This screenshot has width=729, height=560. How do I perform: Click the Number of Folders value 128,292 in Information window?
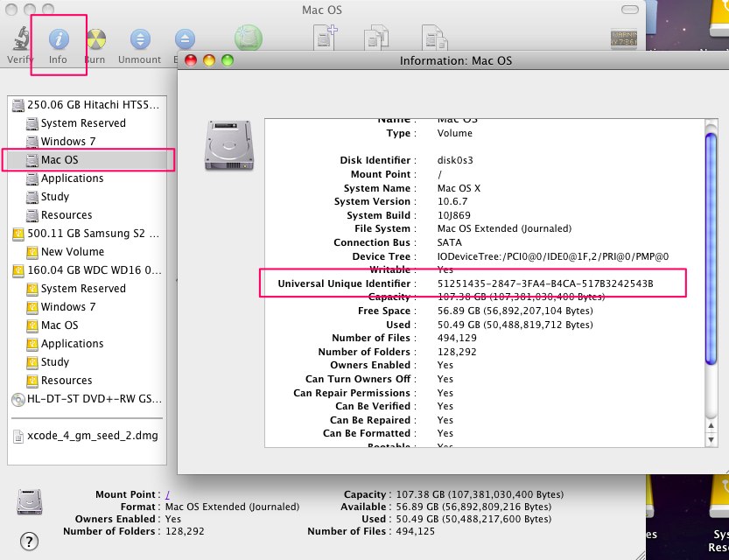coord(457,352)
